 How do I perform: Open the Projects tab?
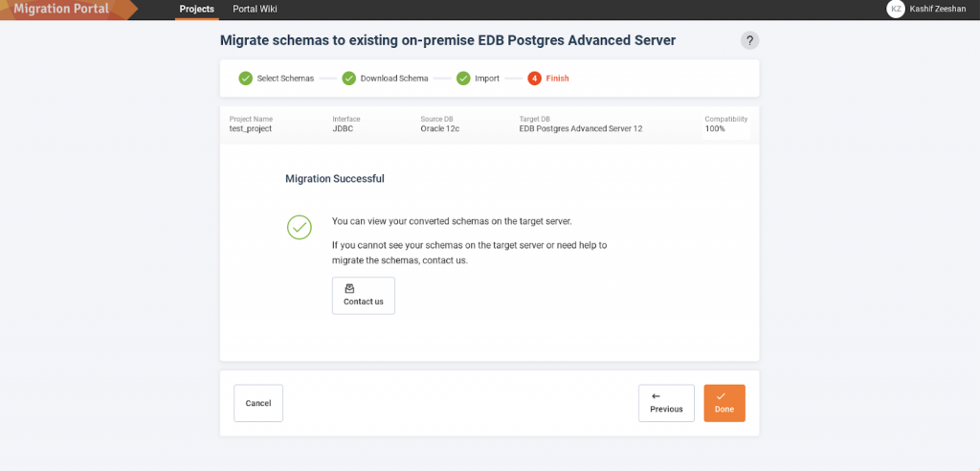click(x=197, y=9)
